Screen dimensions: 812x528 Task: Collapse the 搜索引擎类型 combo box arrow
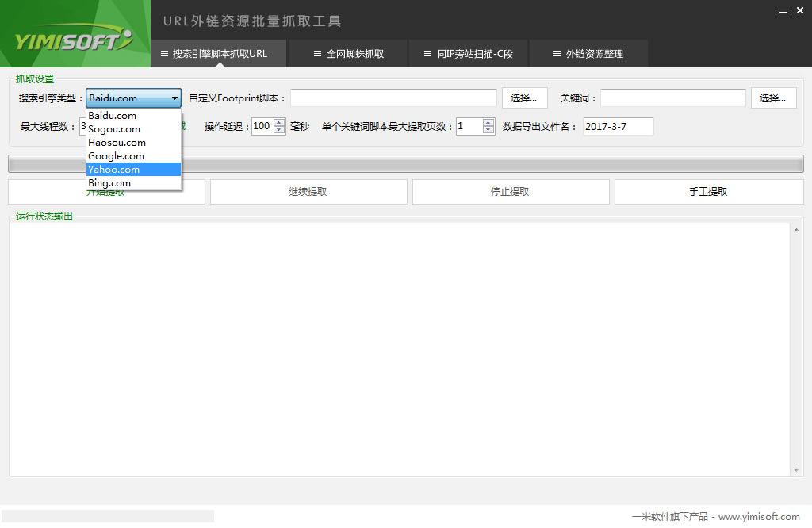[x=174, y=98]
